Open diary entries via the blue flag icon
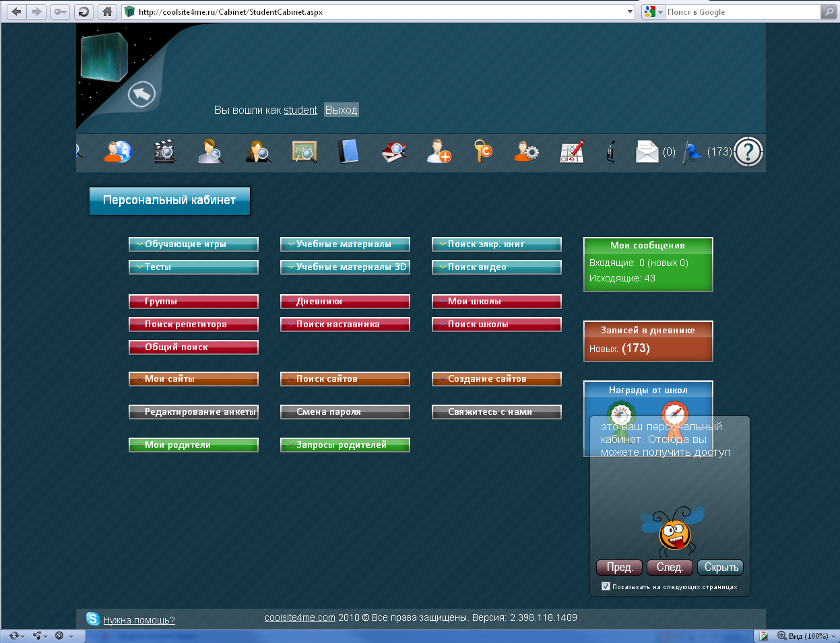840x643 pixels. [692, 152]
